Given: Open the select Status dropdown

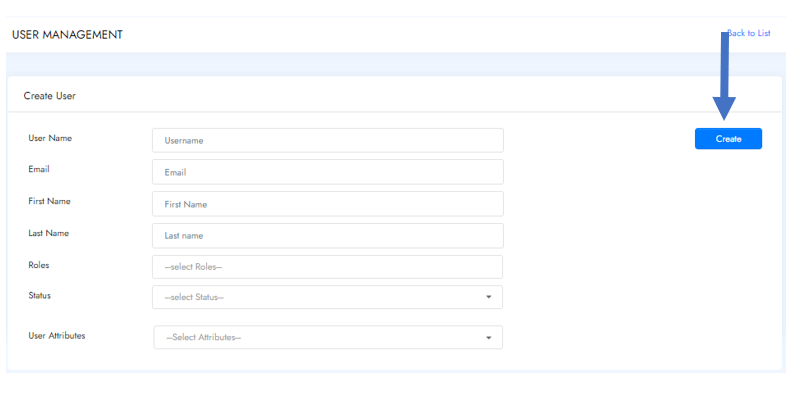Looking at the screenshot, I should point(328,297).
